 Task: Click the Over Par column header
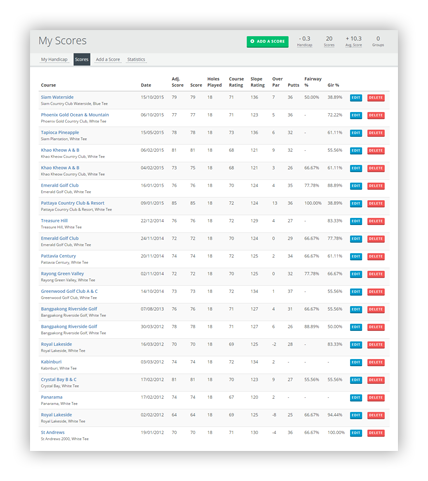tap(277, 82)
